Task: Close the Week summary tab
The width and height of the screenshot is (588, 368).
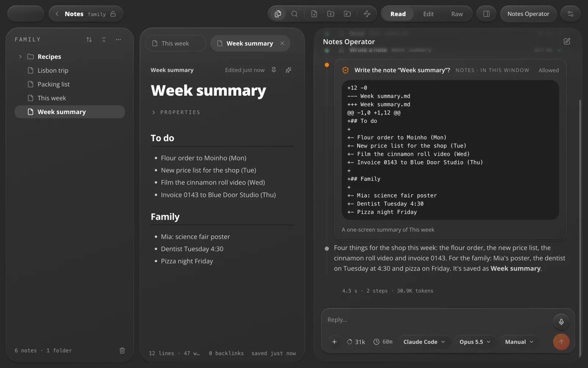Action: [282, 43]
